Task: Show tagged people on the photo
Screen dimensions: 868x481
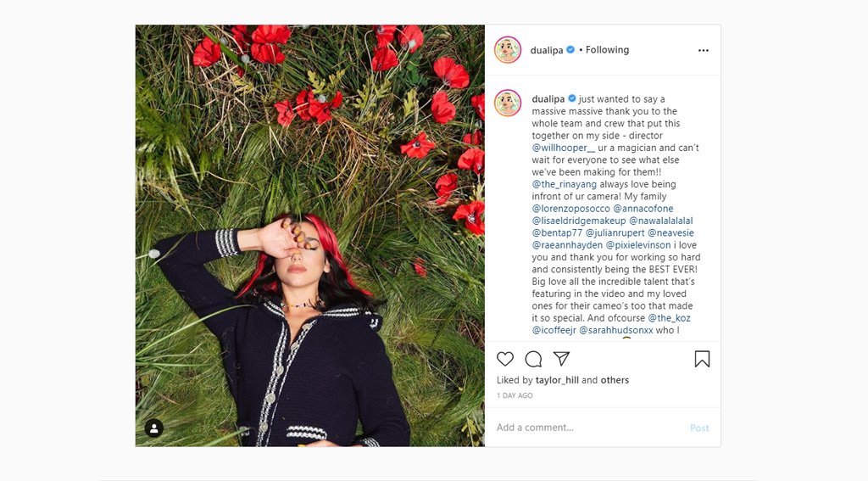Action: tap(154, 428)
